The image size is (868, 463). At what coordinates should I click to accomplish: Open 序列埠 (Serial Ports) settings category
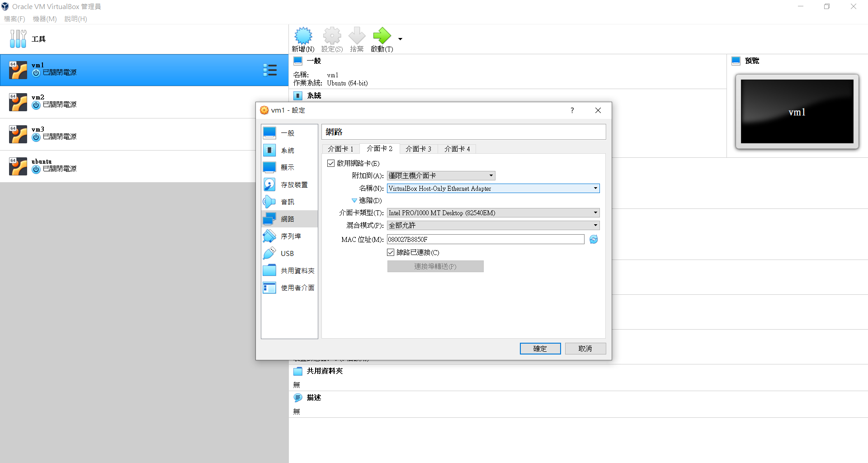click(289, 236)
